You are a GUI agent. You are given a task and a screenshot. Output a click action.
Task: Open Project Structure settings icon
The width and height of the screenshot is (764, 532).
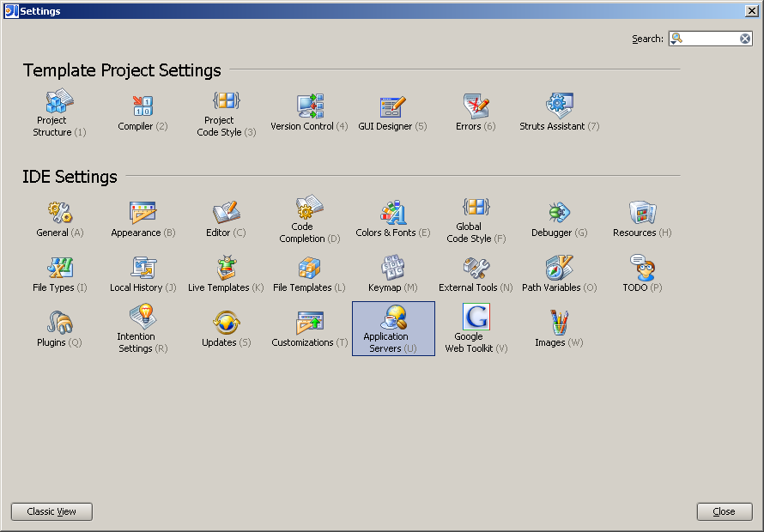[59, 101]
